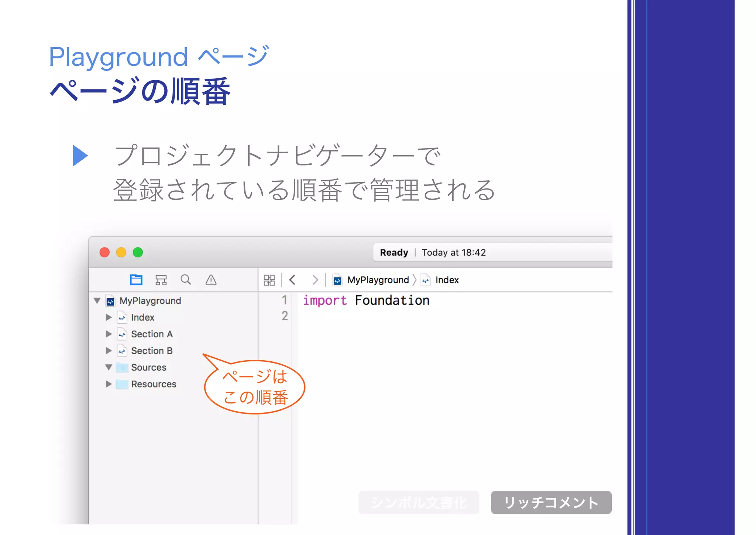
Task: Click Index in the jump bar path
Action: [x=447, y=280]
